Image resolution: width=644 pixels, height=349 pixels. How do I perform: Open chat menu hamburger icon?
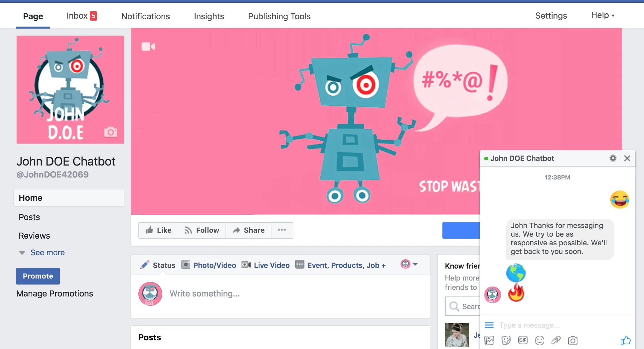489,325
